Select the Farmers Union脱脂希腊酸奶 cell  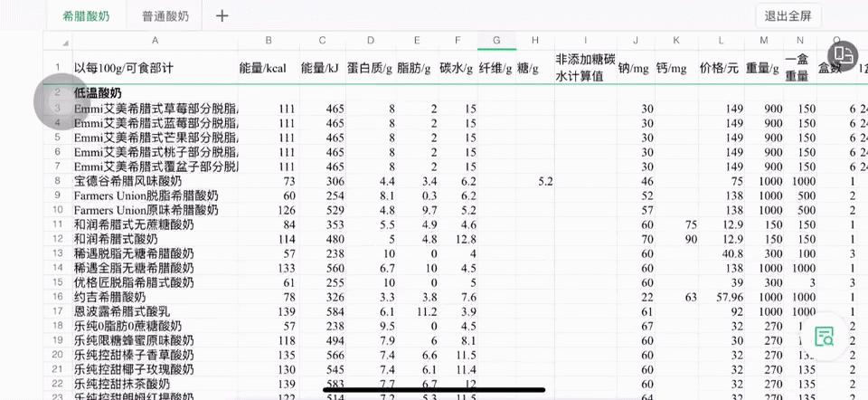click(x=155, y=195)
